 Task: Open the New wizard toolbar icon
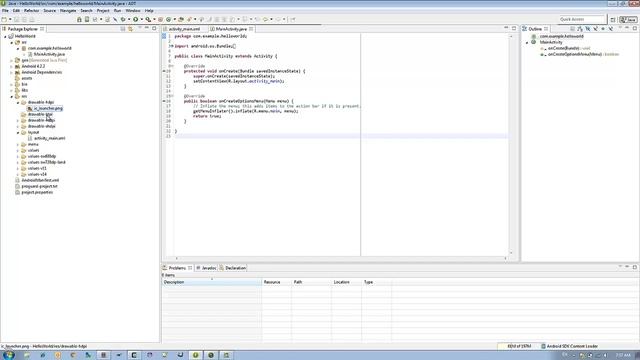coord(4,19)
